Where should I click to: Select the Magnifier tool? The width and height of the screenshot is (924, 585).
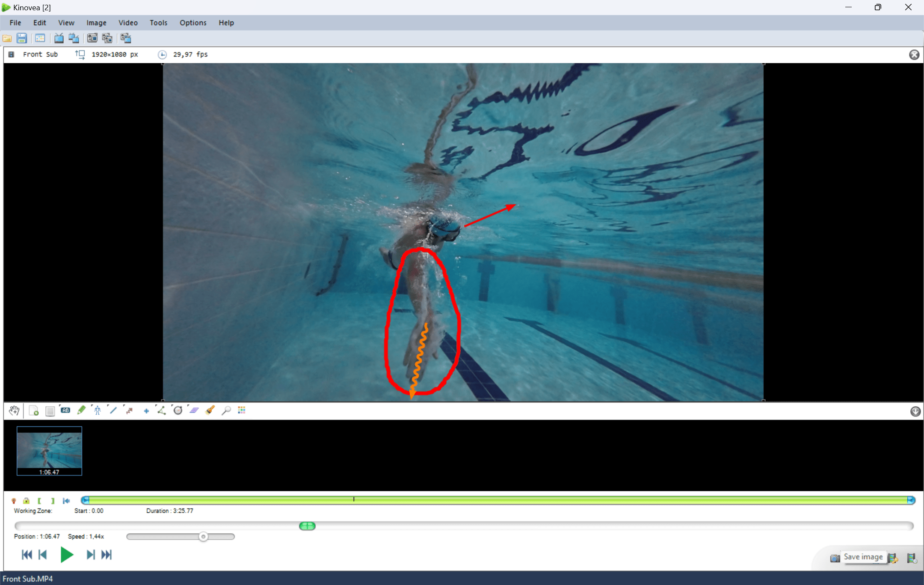coord(226,410)
